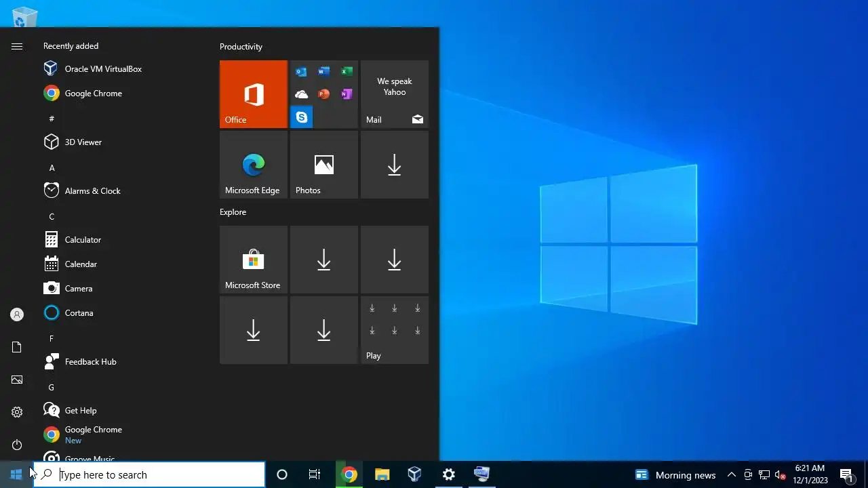Screen dimensions: 868x488
Task: Click letter C header in app list
Action: [52, 216]
